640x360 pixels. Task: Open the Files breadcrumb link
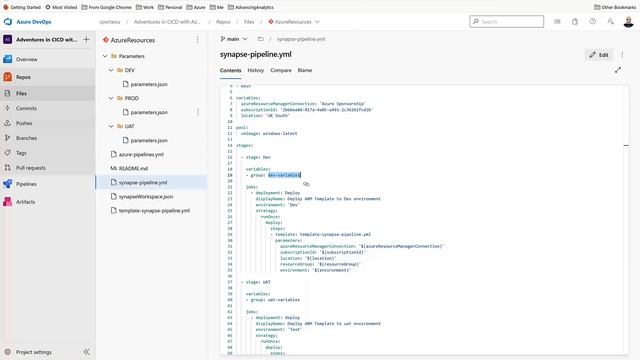click(x=249, y=22)
